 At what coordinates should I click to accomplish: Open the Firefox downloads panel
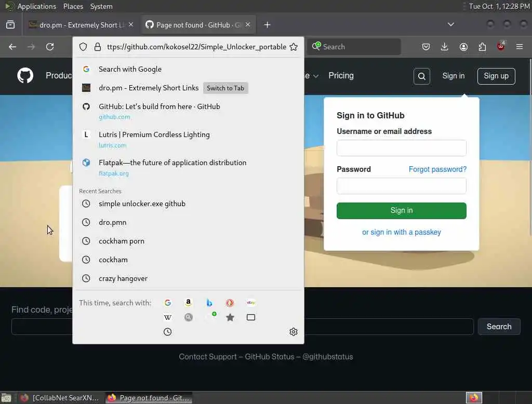pos(445,47)
